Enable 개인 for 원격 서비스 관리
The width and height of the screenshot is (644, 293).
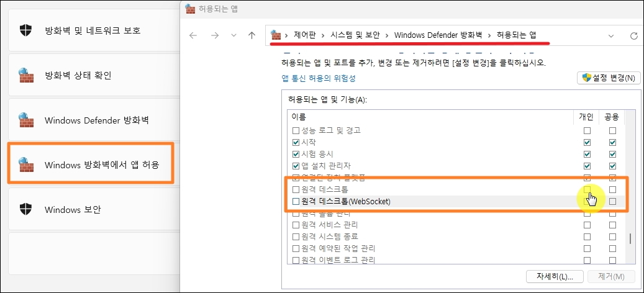(x=587, y=225)
